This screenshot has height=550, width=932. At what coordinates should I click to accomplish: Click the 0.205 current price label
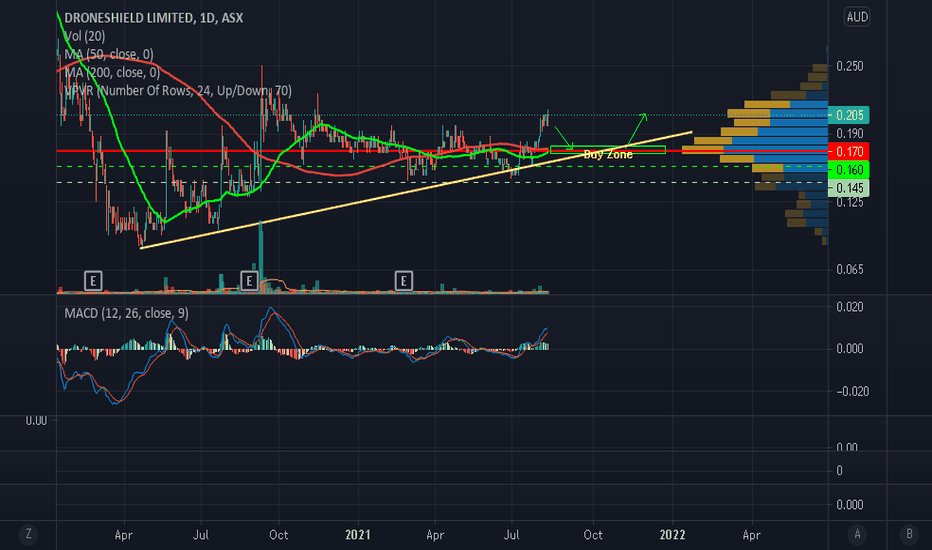849,115
